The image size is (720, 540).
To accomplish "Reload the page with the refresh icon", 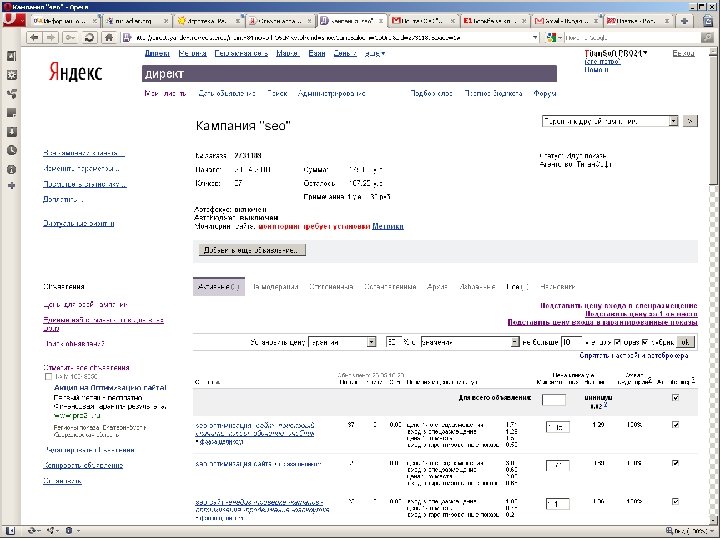I will click(90, 38).
